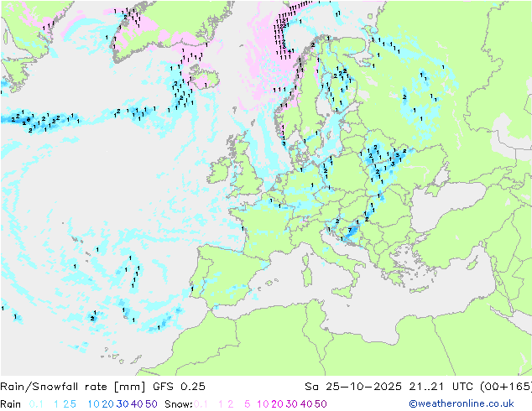Image resolution: width=532 pixels, height=411 pixels.
Task: Pick the Snow legend value 0.1
Action: click(x=201, y=404)
